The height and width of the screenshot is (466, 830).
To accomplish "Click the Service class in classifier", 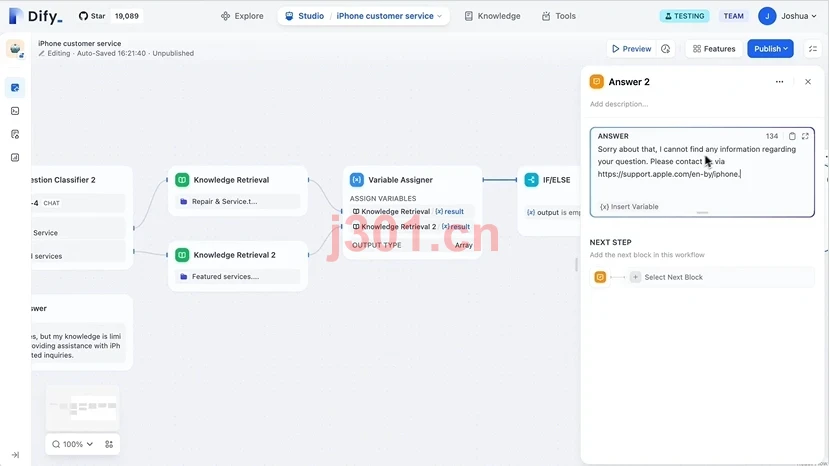I will [x=78, y=232].
